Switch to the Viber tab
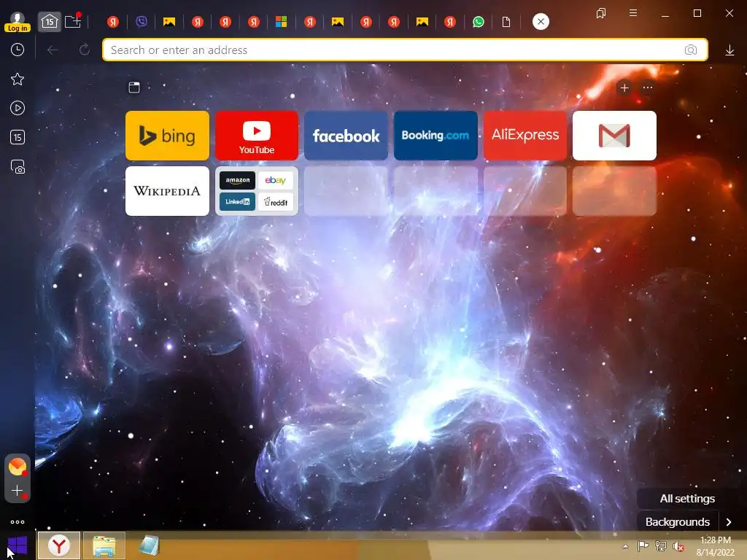 click(141, 21)
